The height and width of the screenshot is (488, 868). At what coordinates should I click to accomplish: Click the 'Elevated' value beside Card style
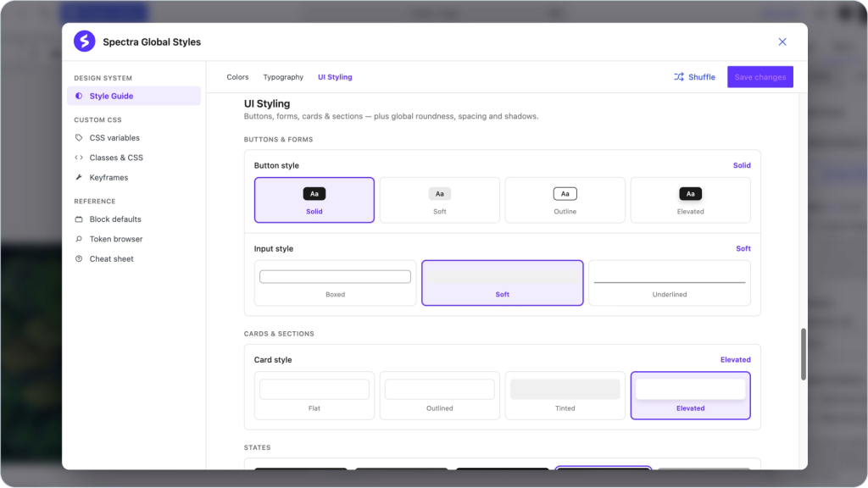coord(735,359)
